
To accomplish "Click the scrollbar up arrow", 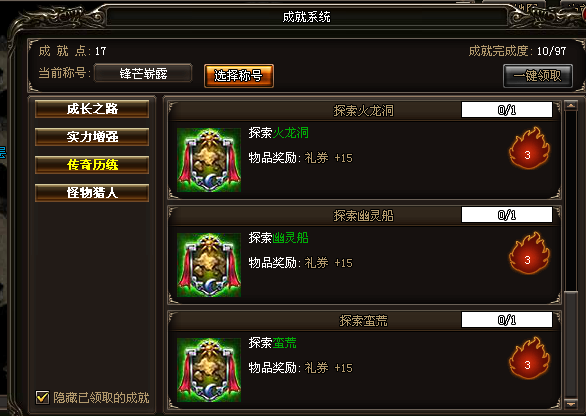I will 571,106.
